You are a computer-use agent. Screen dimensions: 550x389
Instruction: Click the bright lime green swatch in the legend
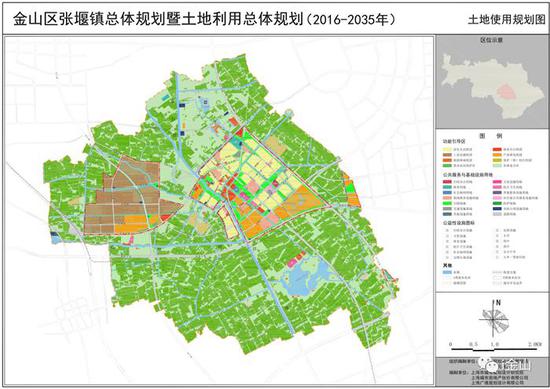coord(447,203)
